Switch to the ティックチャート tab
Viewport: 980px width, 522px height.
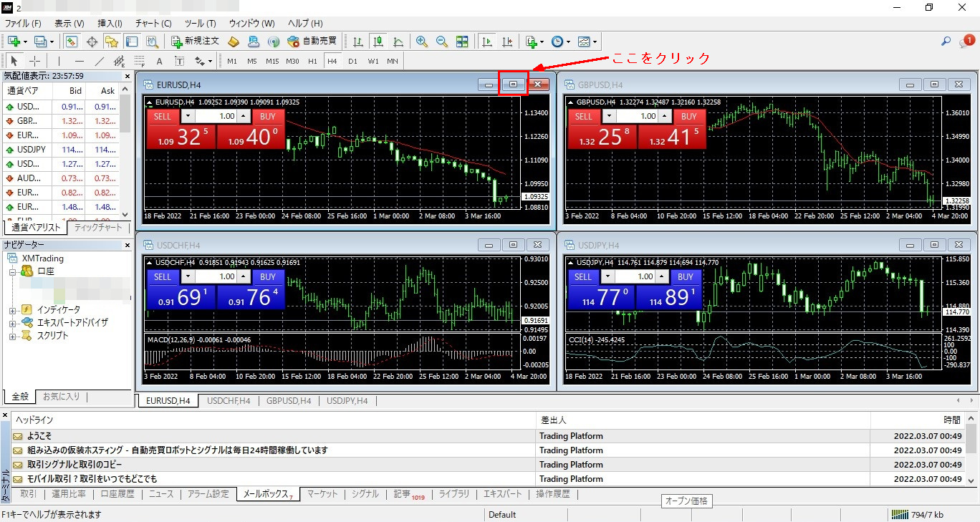pyautogui.click(x=99, y=228)
